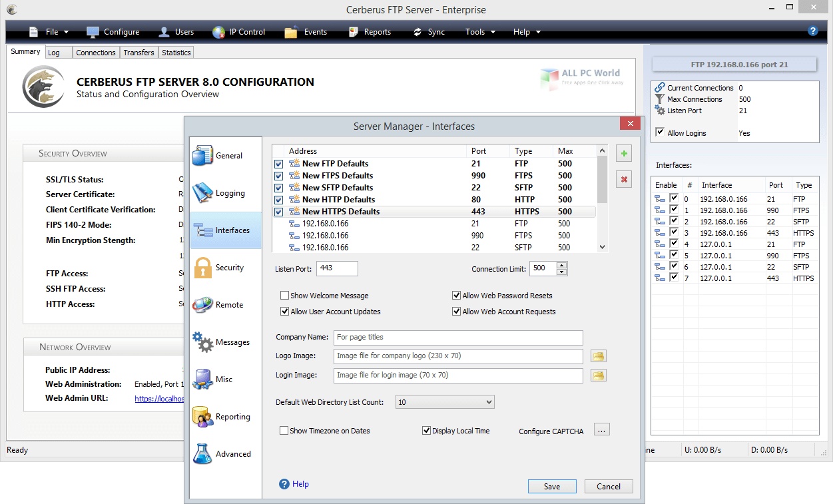The width and height of the screenshot is (833, 504).
Task: Toggle the New SFTP Defaults checkbox
Action: [278, 188]
